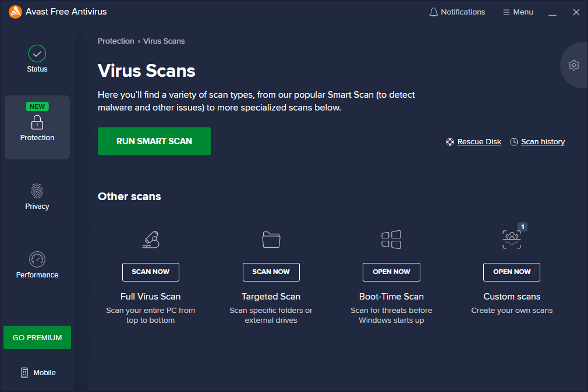
Task: Click the Targeted Scan folder icon
Action: [x=271, y=240]
